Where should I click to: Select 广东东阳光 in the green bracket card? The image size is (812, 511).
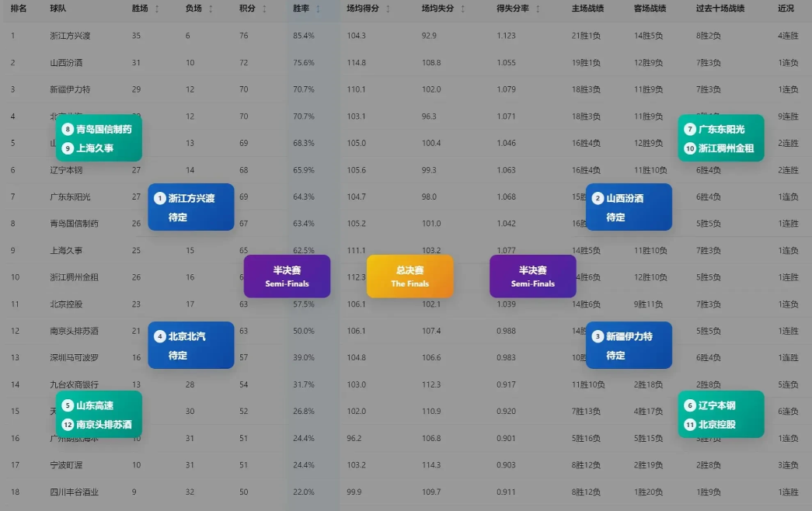(x=721, y=130)
